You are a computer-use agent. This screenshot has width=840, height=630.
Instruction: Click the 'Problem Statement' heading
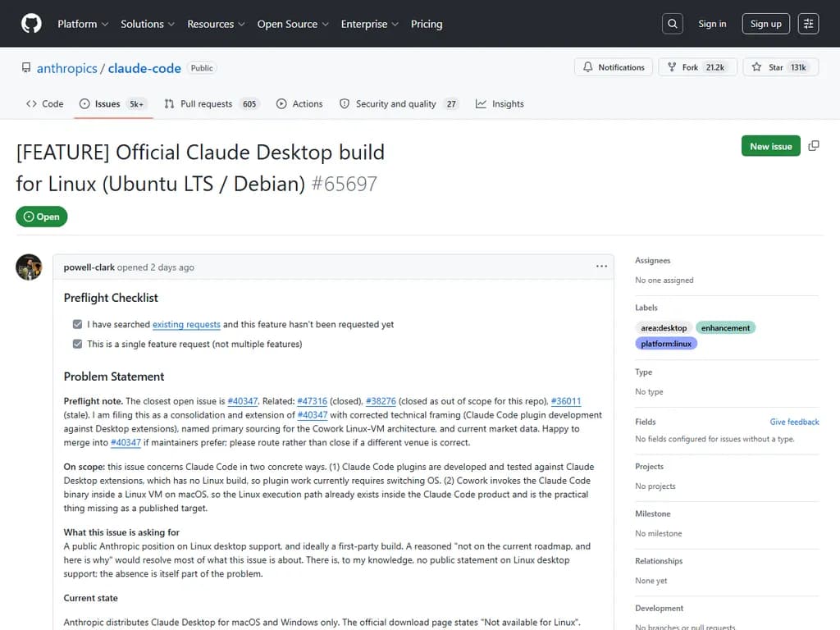pos(114,376)
